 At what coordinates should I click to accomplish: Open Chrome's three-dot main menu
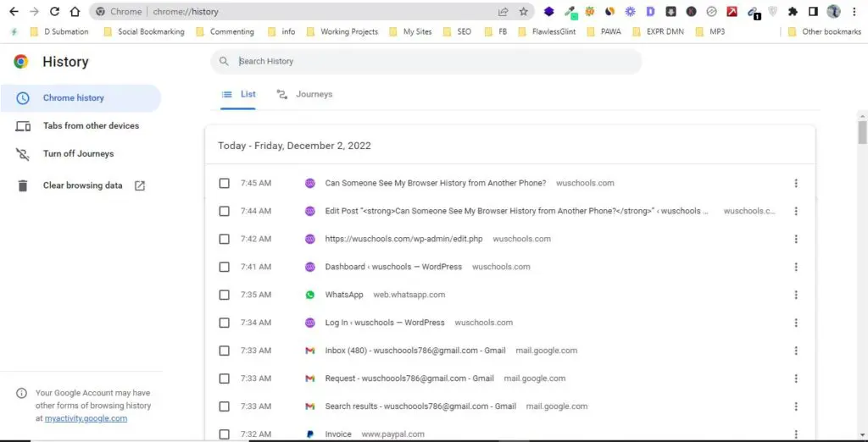pos(854,12)
